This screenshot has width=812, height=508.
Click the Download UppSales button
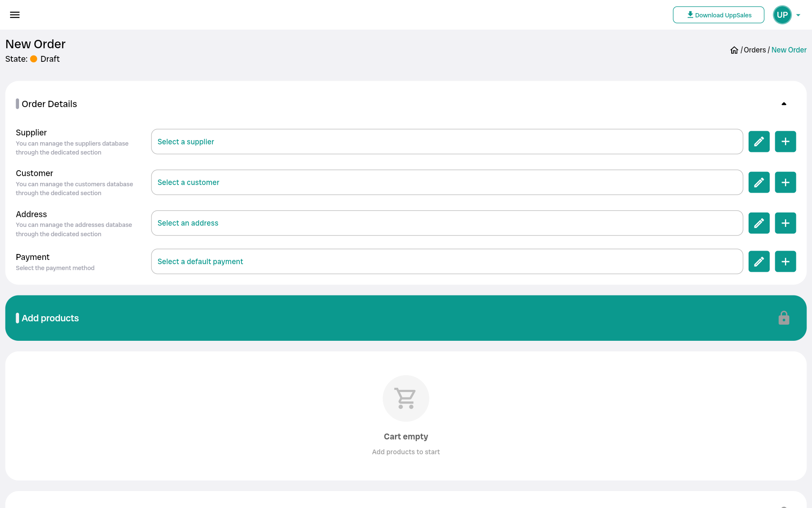click(718, 15)
